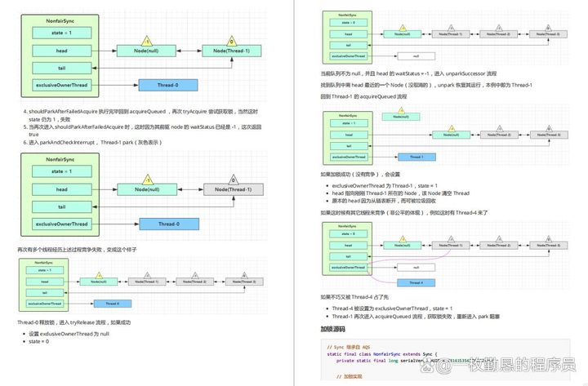
Task: Click the line 如果加锁成功（没有竞争），会设置
Action: pos(360,175)
